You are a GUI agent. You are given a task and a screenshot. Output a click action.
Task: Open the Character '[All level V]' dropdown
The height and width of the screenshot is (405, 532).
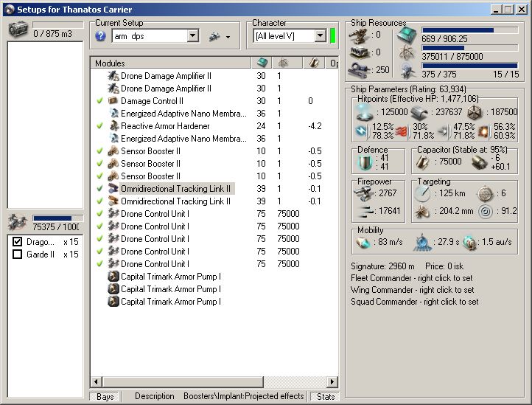[320, 35]
